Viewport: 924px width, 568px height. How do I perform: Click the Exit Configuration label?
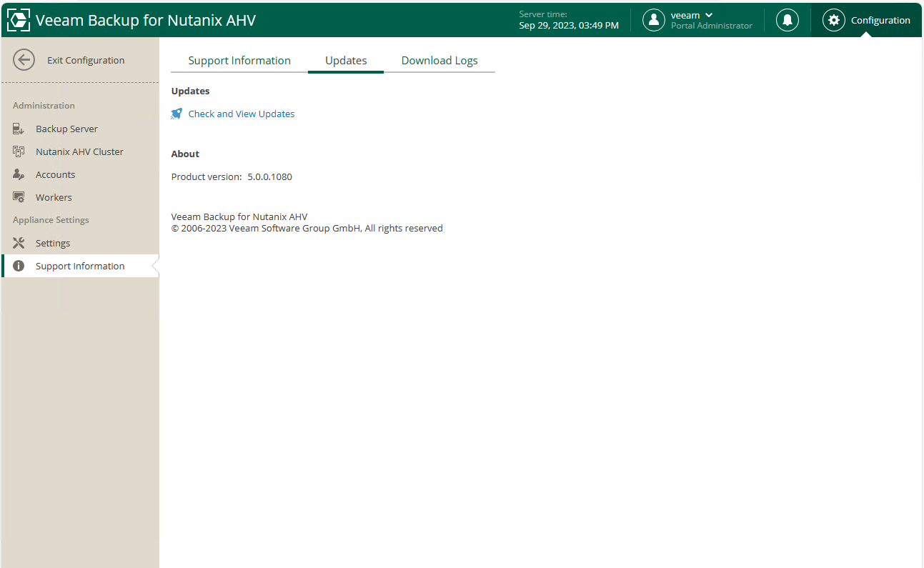(x=86, y=60)
